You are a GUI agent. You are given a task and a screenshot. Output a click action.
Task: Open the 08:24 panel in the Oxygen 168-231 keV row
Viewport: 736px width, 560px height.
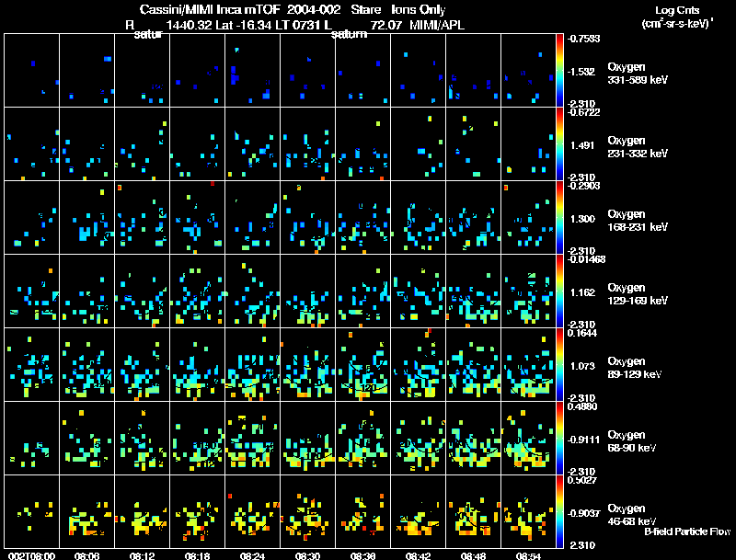click(x=252, y=217)
